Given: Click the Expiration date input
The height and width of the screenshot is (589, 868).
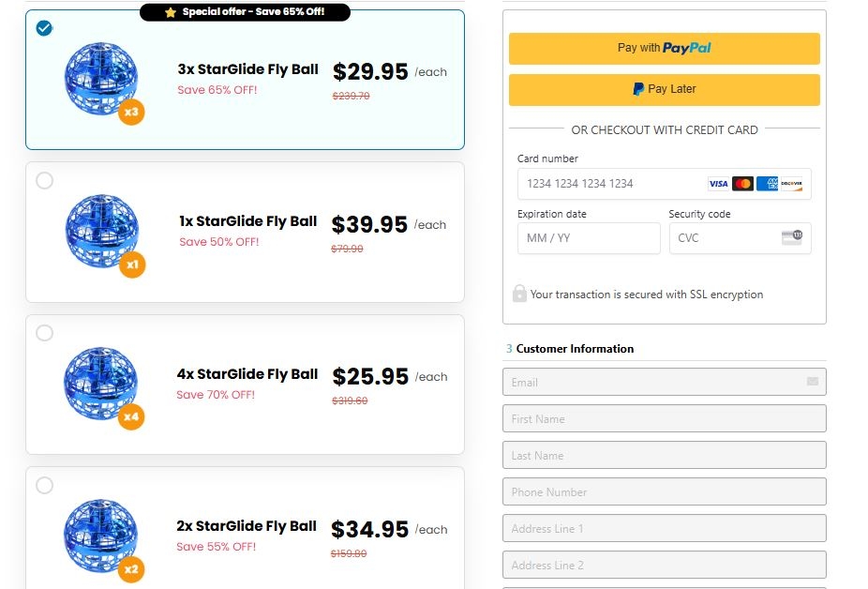Looking at the screenshot, I should (588, 238).
